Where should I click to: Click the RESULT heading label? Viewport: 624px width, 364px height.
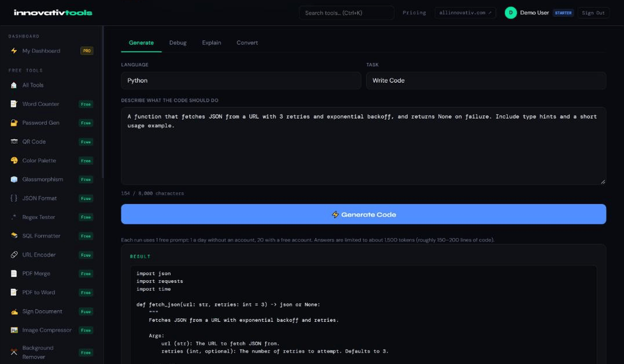pos(140,257)
